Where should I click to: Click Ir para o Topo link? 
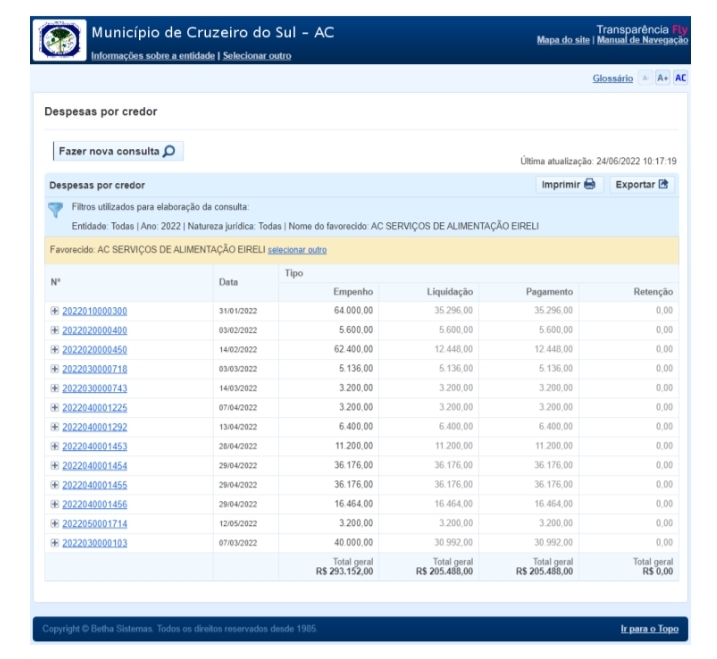(647, 631)
